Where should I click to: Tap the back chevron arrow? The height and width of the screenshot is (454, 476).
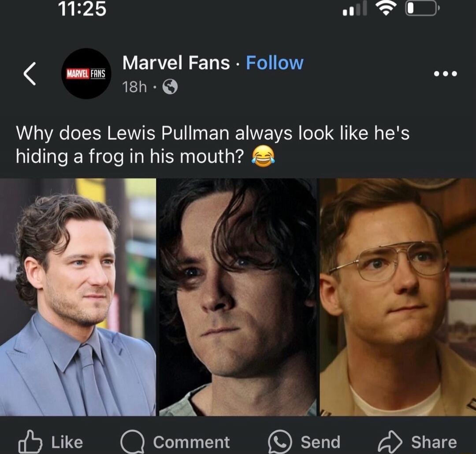(30, 74)
